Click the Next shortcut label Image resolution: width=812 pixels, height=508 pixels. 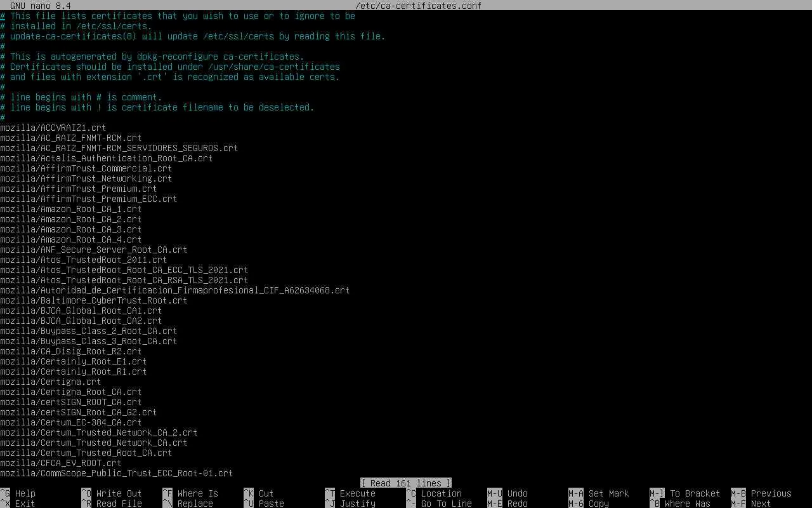[x=761, y=504]
